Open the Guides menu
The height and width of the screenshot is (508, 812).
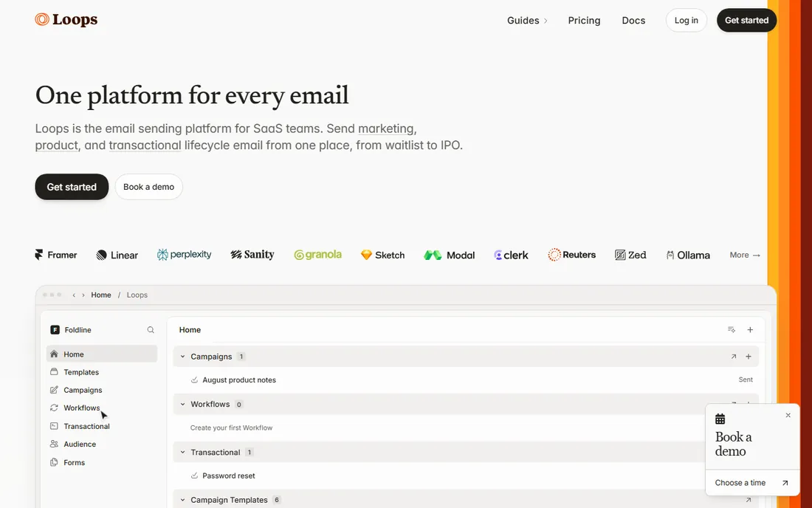click(527, 20)
